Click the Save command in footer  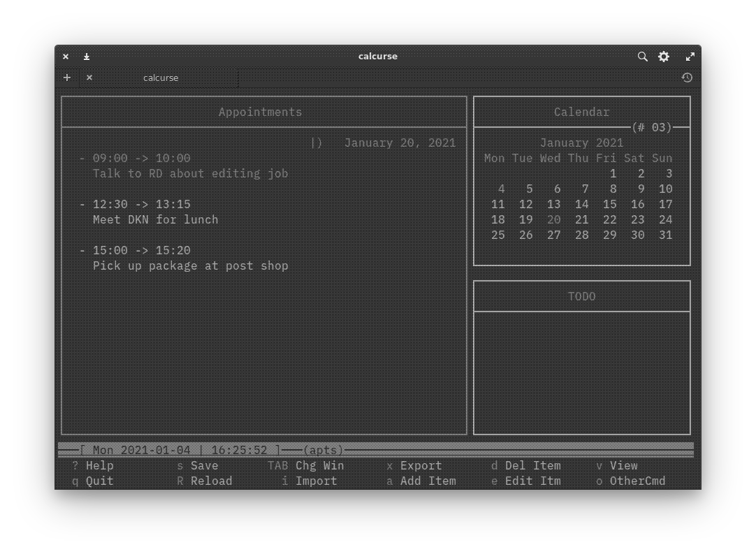(x=205, y=466)
